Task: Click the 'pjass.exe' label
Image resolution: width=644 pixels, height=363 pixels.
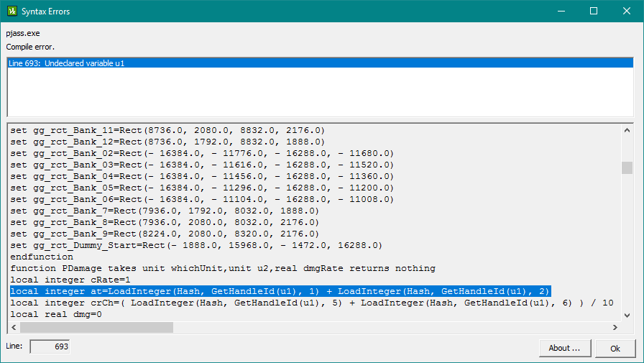Action: (x=22, y=33)
